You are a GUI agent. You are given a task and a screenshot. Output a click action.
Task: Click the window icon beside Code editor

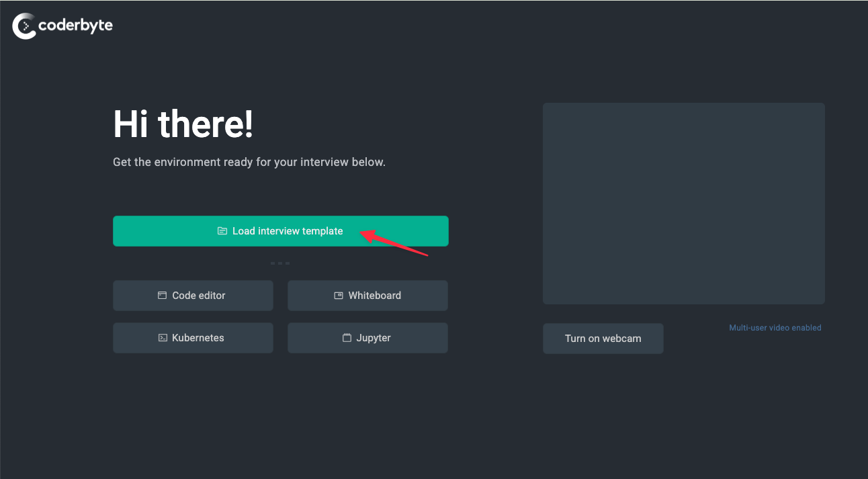[162, 296]
